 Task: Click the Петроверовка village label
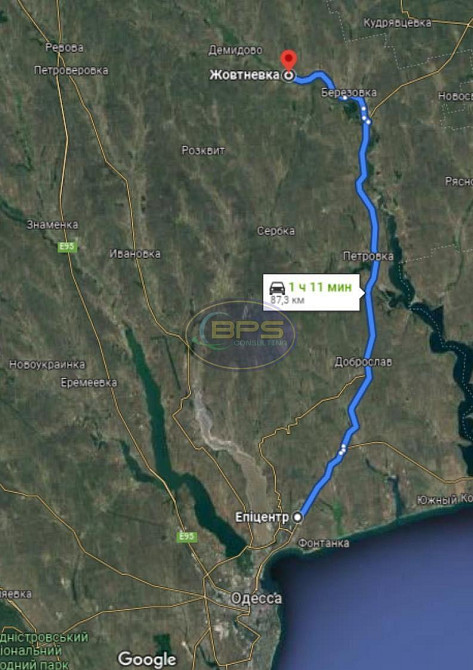(71, 70)
